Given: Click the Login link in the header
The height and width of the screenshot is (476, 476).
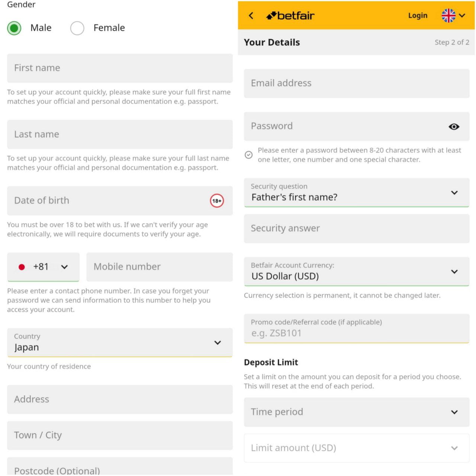Looking at the screenshot, I should tap(418, 16).
